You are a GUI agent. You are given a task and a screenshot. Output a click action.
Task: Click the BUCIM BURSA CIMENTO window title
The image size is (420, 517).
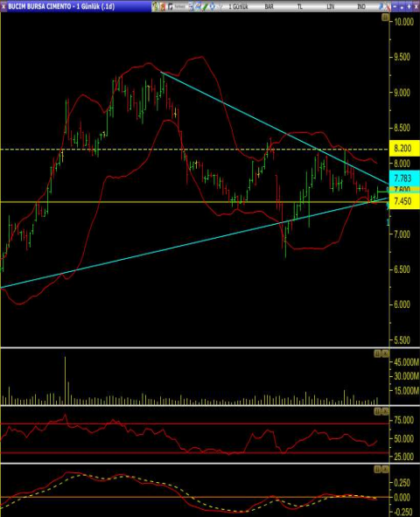61,6
